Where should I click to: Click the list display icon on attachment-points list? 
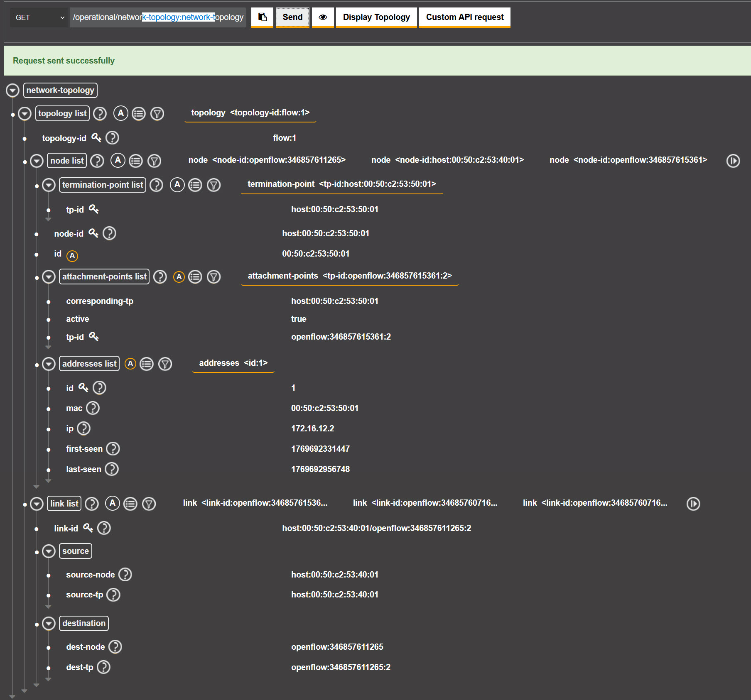[x=195, y=277]
